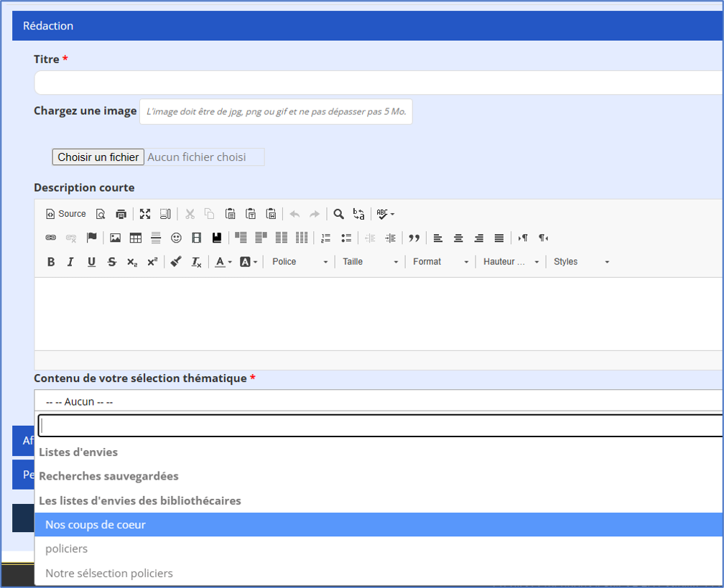
Task: Open the Police font dropdown
Action: click(x=300, y=261)
